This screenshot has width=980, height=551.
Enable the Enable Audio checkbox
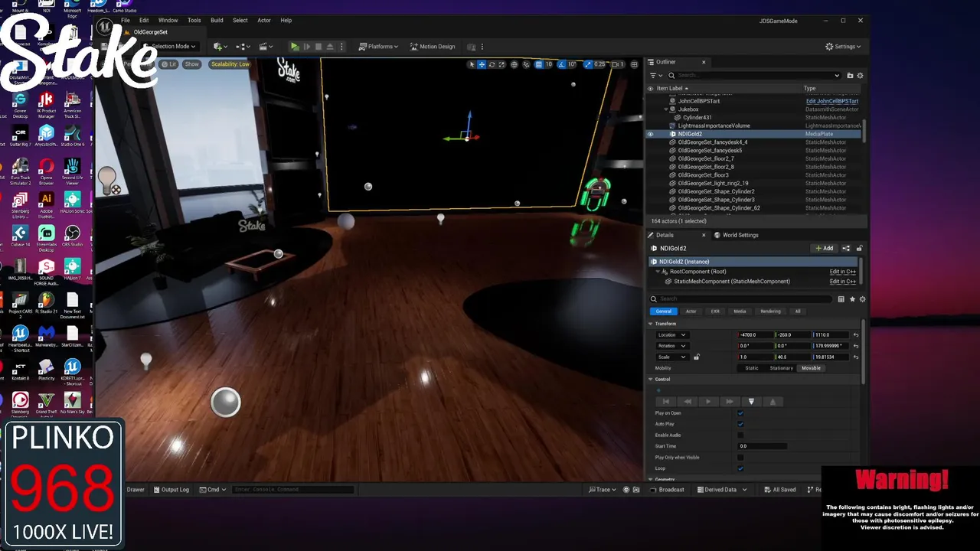tap(740, 435)
